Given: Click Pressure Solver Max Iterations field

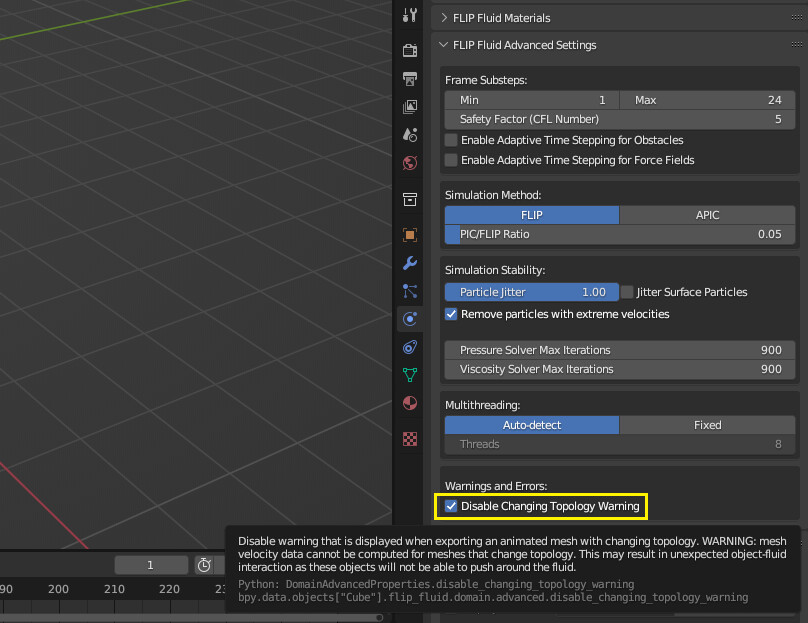Looking at the screenshot, I should click(x=620, y=350).
